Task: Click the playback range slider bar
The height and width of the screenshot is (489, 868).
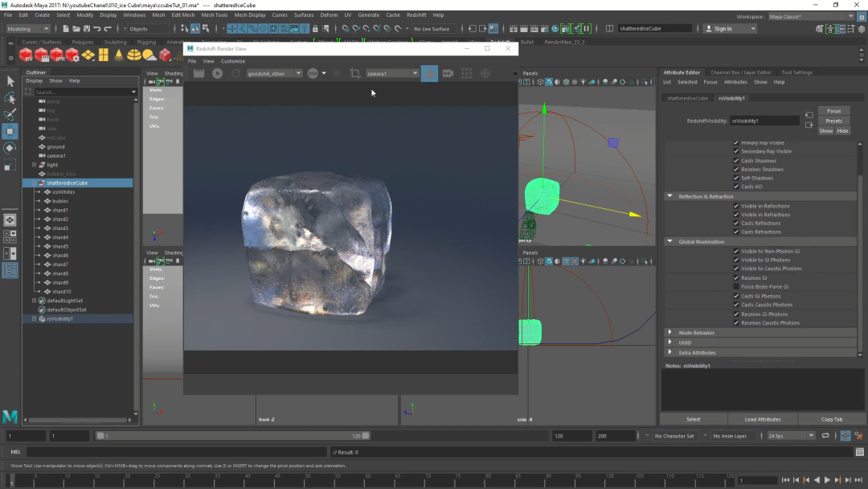Action: (x=232, y=436)
